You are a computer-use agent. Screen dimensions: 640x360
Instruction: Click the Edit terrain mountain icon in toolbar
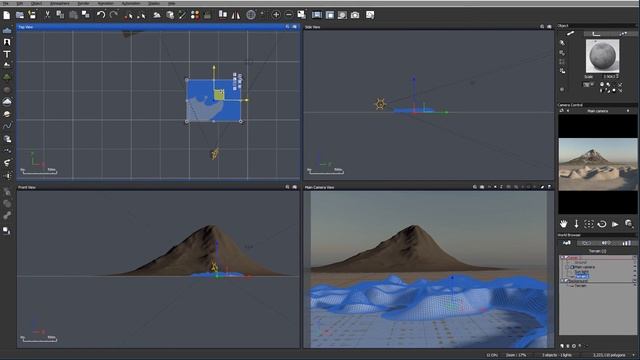pyautogui.click(x=157, y=15)
